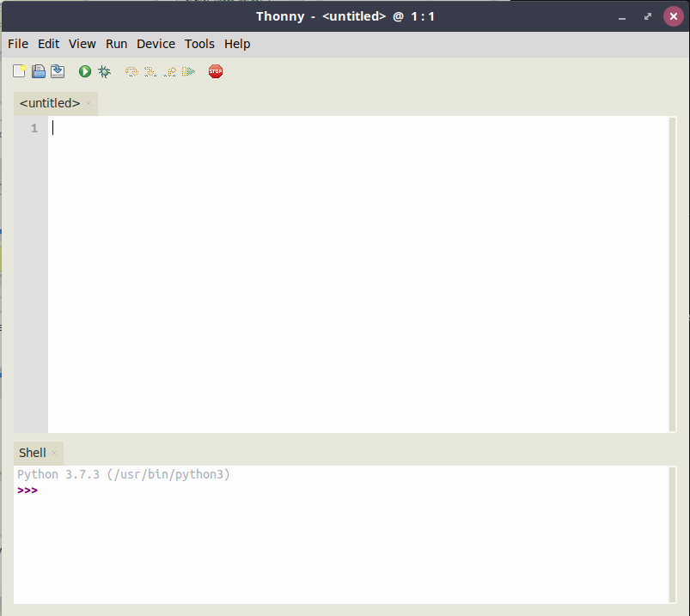Open the File menu
This screenshot has height=616, width=690.
click(x=18, y=44)
